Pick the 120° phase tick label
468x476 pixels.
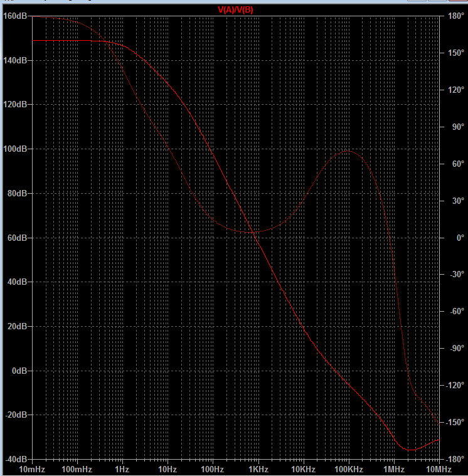456,90
